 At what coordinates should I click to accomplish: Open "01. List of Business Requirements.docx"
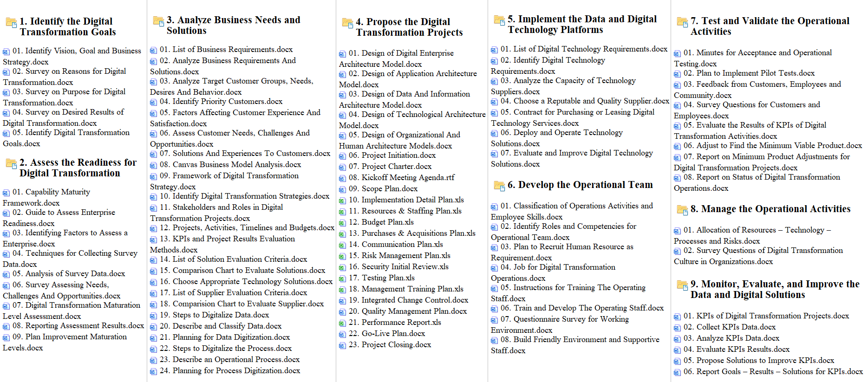coord(226,49)
